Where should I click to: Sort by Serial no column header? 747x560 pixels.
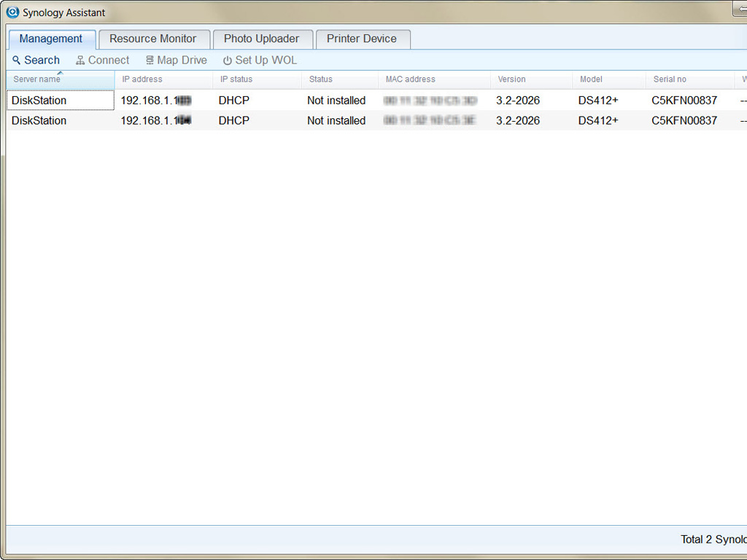pyautogui.click(x=690, y=79)
